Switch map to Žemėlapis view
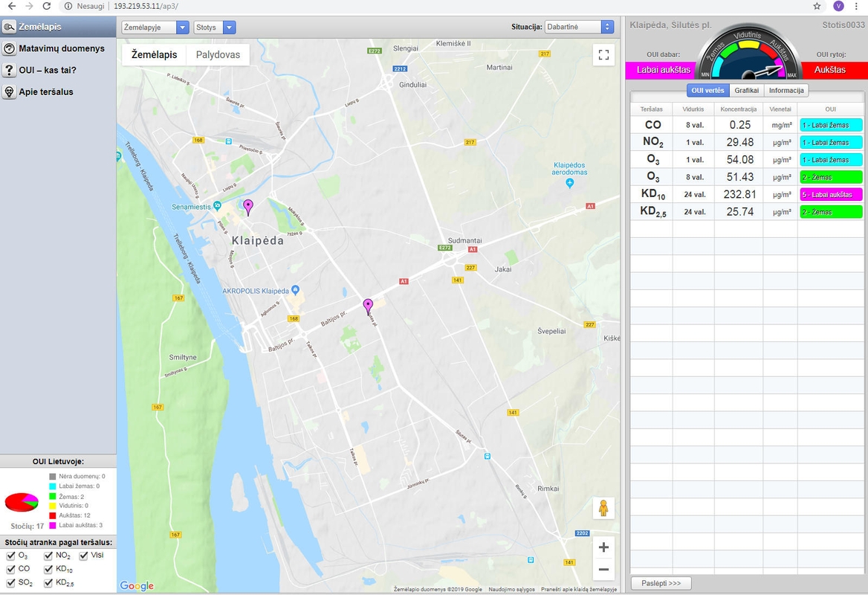This screenshot has width=868, height=595. 155,54
